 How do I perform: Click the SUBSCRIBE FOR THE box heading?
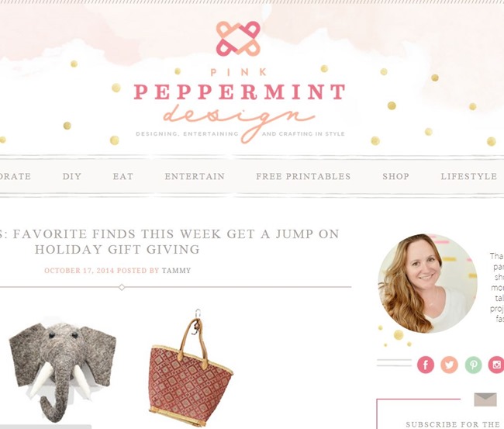pos(454,424)
